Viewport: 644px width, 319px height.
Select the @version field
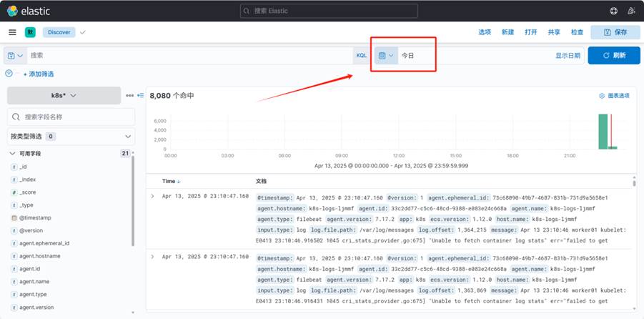coord(31,230)
